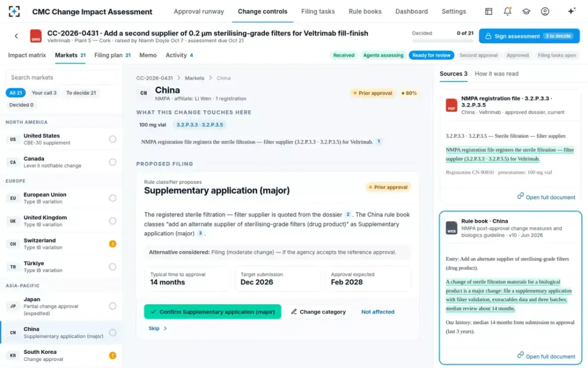This screenshot has width=588, height=368.
Task: Select Second approval stage pill
Action: click(x=478, y=55)
